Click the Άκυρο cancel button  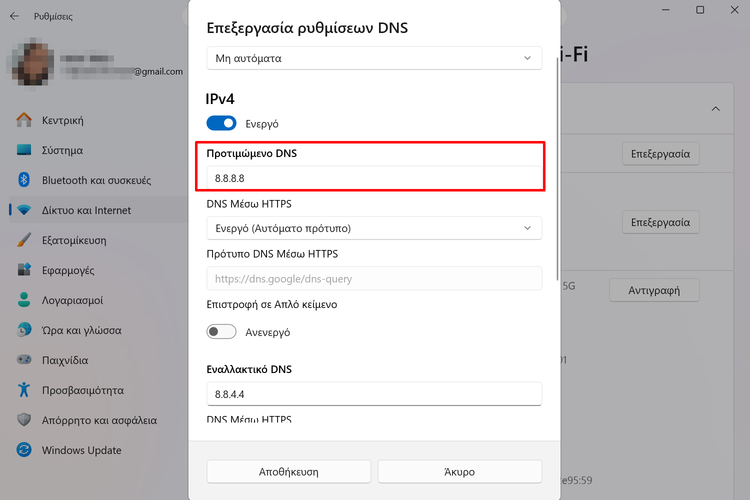coord(459,471)
